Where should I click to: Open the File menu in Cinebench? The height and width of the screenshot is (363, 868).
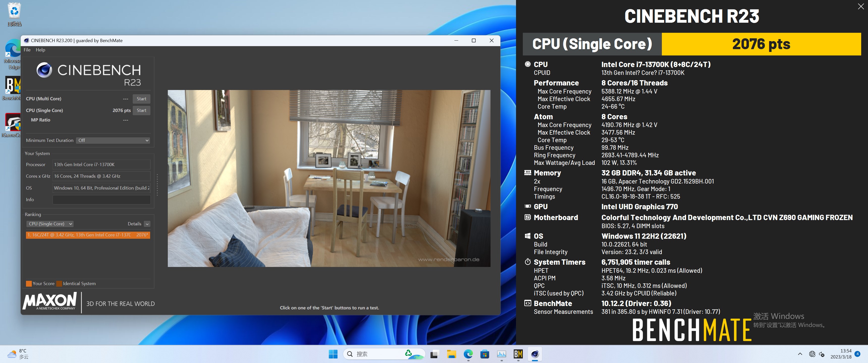coord(27,50)
